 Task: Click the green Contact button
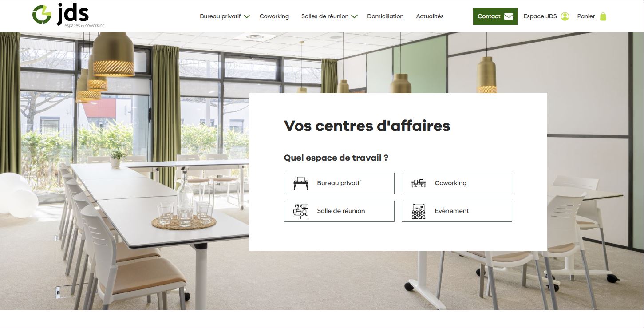click(x=495, y=16)
